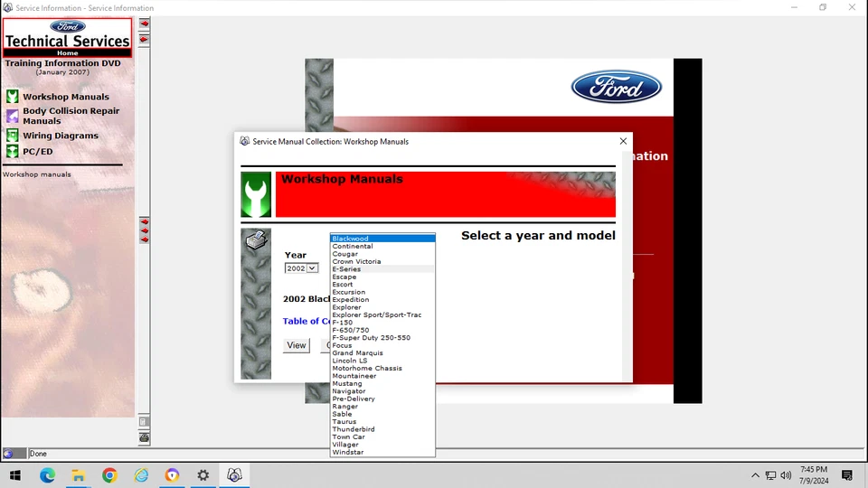Open Body Collision Repair Manuals link
The width and height of the screenshot is (868, 488).
pos(71,116)
